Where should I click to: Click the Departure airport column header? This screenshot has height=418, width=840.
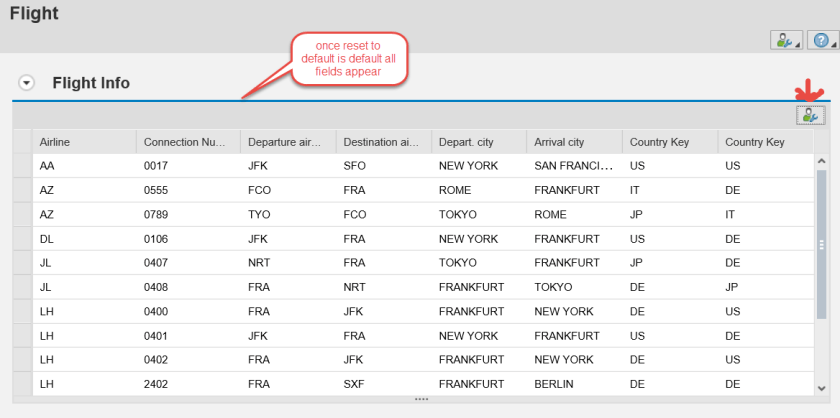(287, 142)
